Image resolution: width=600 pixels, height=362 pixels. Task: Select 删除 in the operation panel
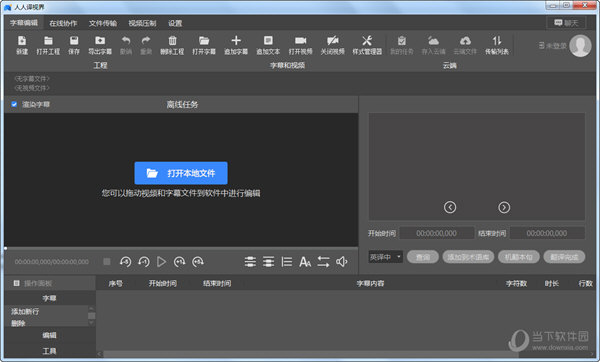point(18,323)
